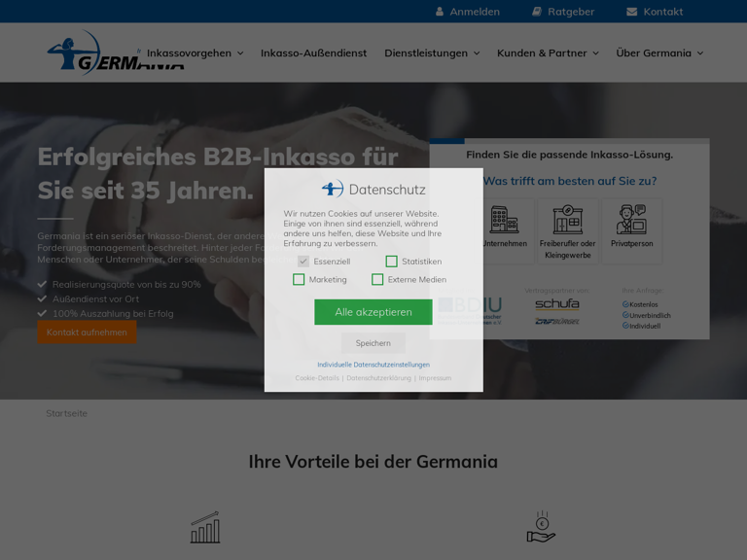This screenshot has width=747, height=560.
Task: Click the 'Kostenlos' checkmark item
Action: (640, 304)
